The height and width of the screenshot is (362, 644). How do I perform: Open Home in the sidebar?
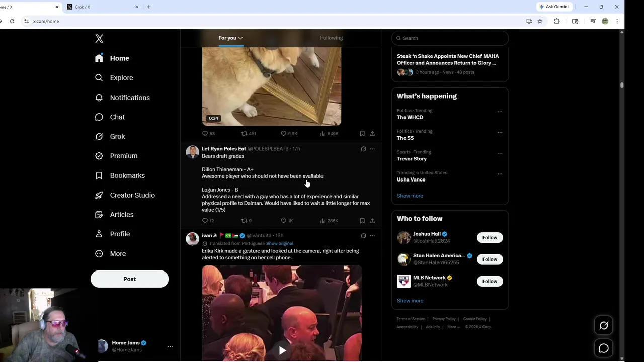click(112, 58)
